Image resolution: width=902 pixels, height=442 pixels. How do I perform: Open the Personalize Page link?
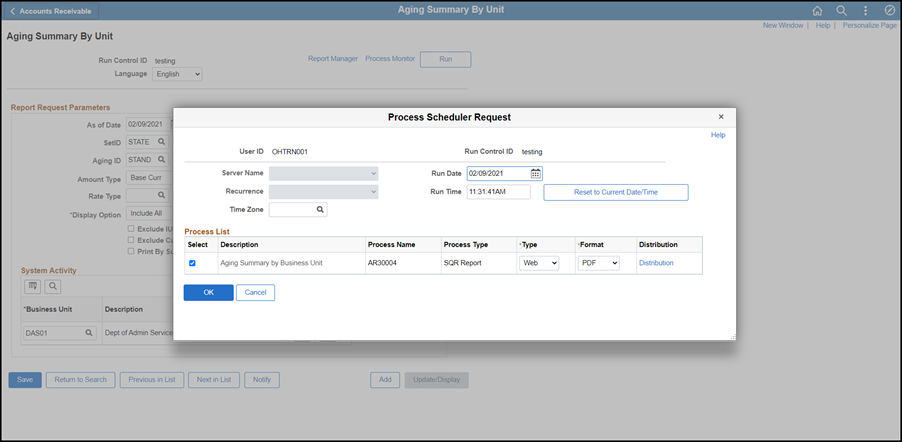[869, 25]
